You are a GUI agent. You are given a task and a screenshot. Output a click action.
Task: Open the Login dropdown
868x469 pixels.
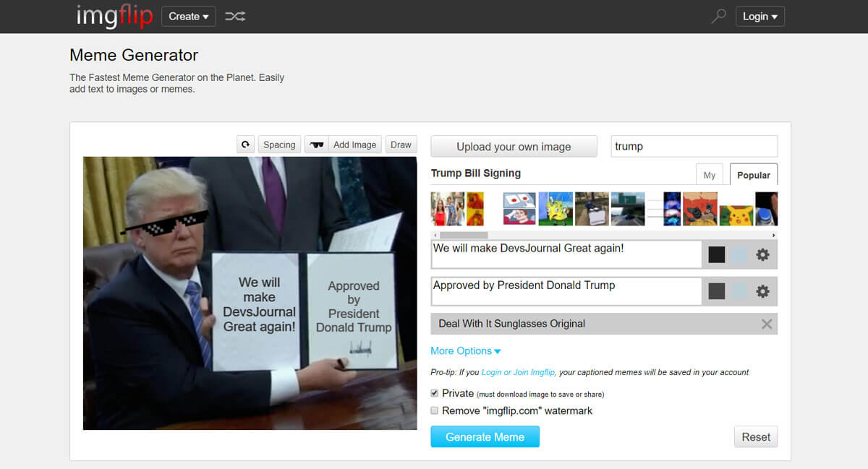(x=760, y=16)
